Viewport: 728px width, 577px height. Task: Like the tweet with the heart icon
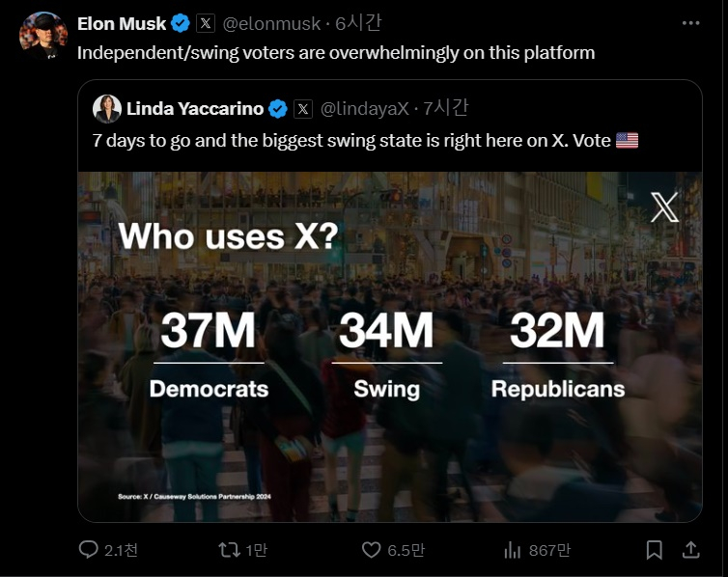pos(371,550)
